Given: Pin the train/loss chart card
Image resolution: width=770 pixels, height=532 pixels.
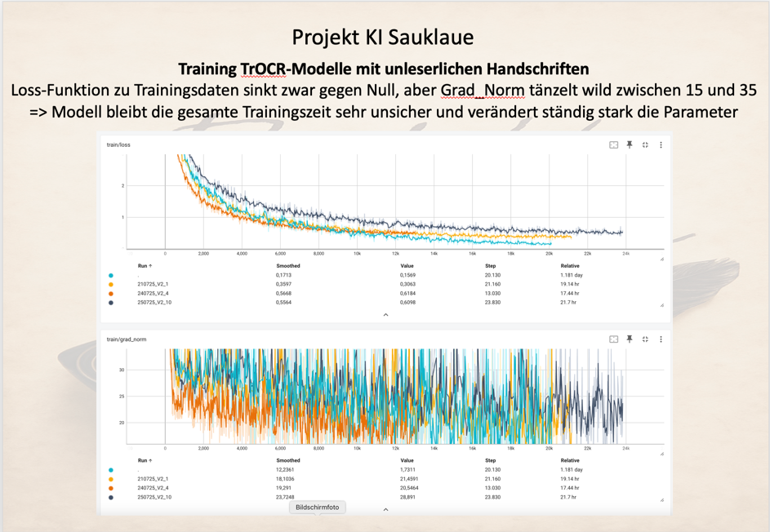Looking at the screenshot, I should click(x=629, y=144).
